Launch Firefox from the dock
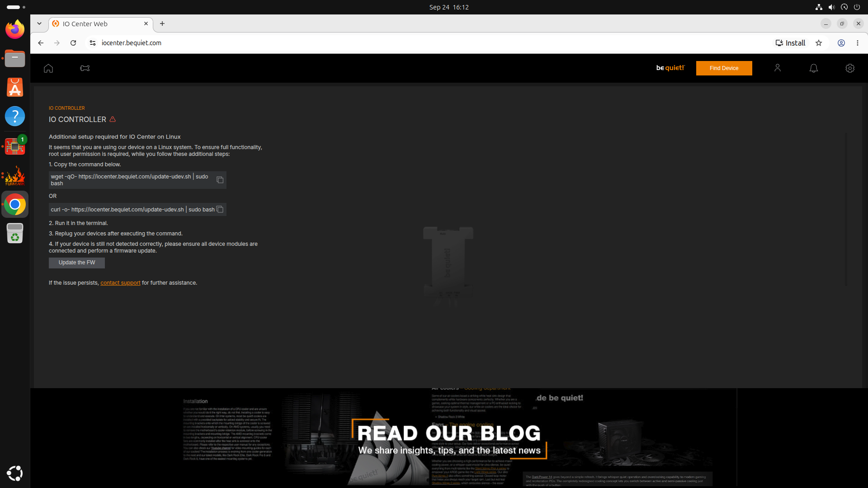 click(15, 29)
